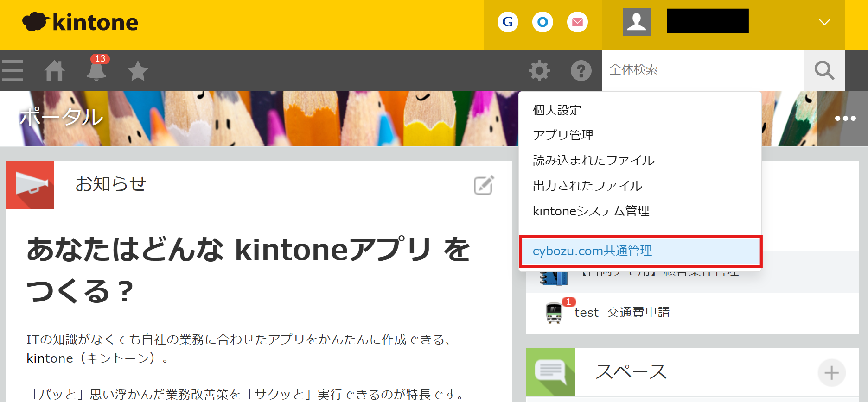
Task: Choose 読み込まれたファイル menu entry
Action: click(640, 160)
